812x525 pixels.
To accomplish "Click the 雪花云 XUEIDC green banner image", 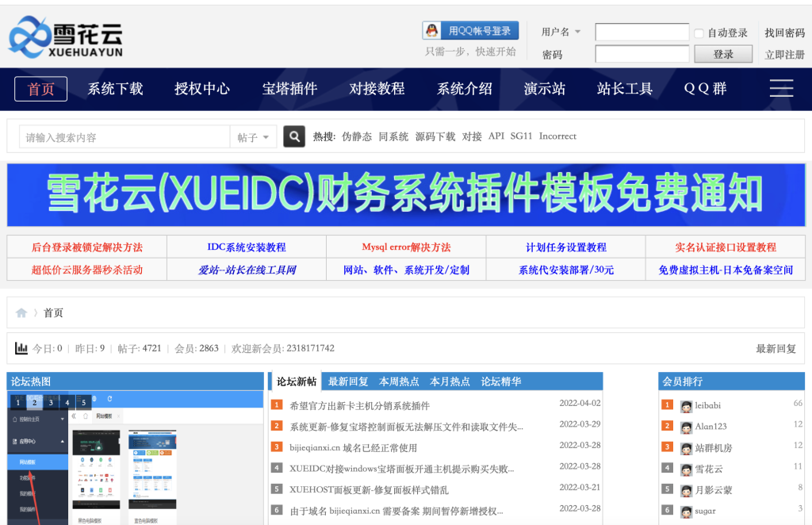I will tap(405, 194).
